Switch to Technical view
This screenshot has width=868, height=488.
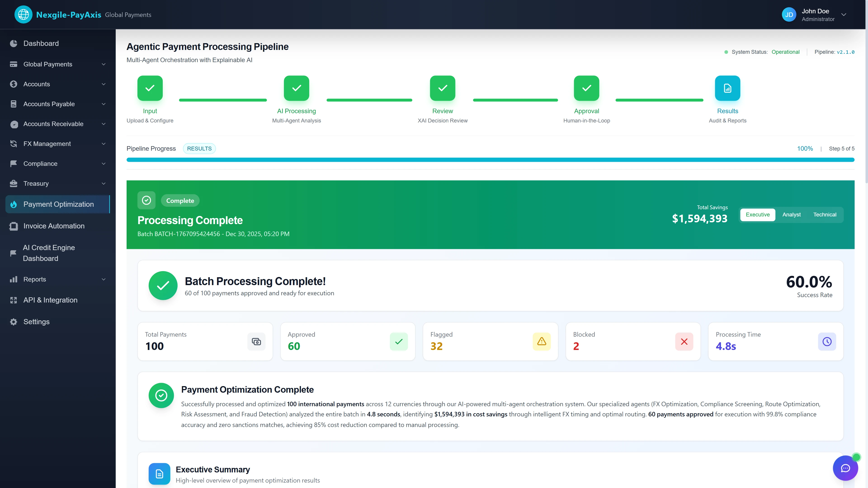(825, 215)
